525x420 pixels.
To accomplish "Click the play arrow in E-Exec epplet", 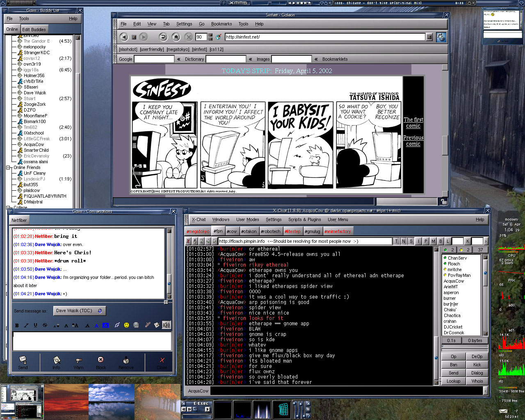I will coord(207,409).
